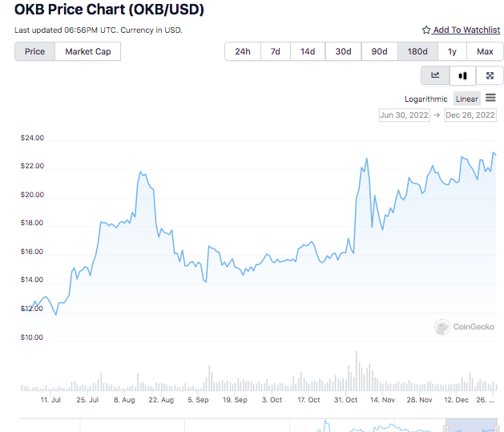Click the watchlist star icon
Screen dimensions: 504x432
tap(426, 30)
